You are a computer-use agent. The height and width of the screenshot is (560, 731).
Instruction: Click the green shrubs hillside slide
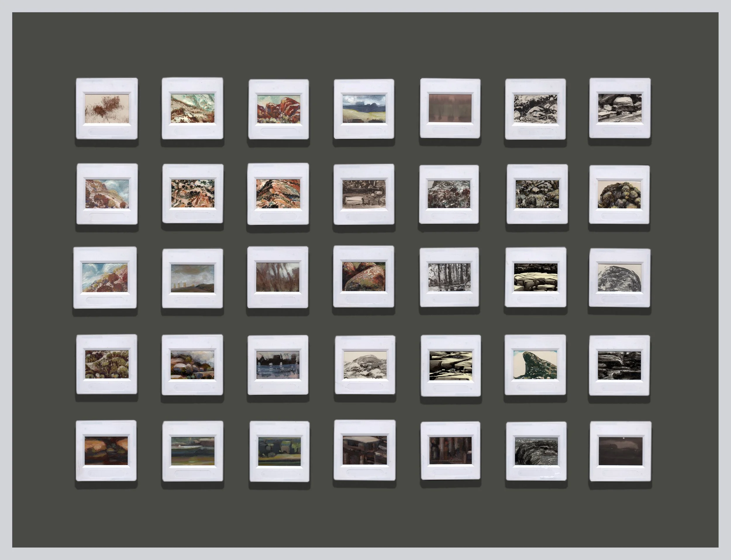coord(107,364)
